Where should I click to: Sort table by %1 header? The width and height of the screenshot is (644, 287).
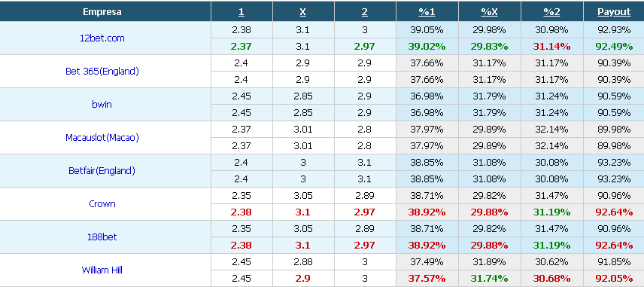[427, 12]
